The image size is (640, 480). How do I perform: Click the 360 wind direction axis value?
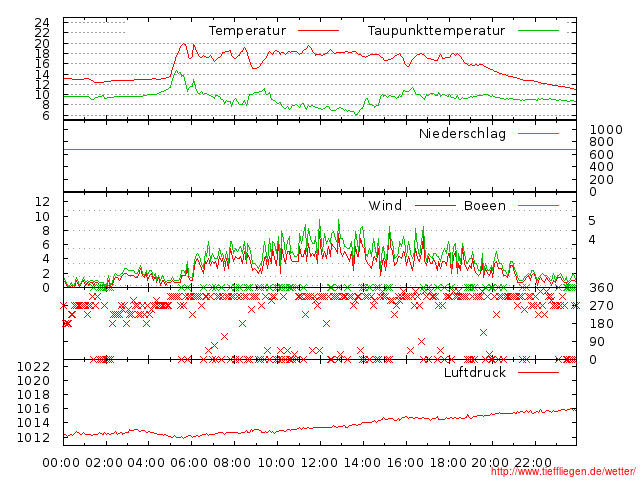click(x=602, y=288)
